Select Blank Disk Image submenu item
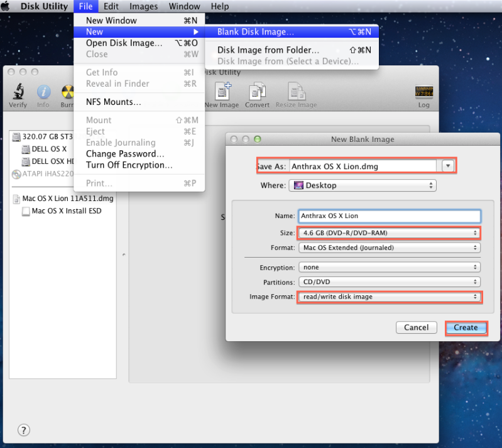This screenshot has width=502, height=448. pyautogui.click(x=292, y=31)
